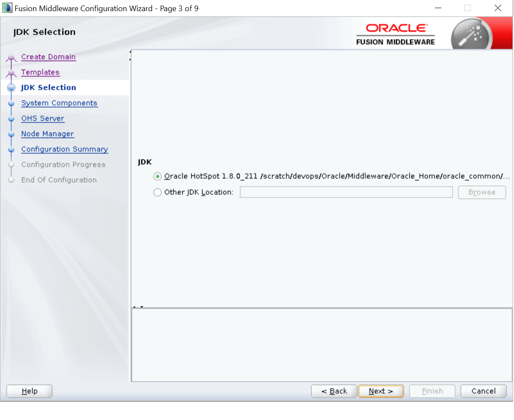Viewport: 514px width, 420px height.
Task: Jump to the Configuration Summary step
Action: pos(64,149)
